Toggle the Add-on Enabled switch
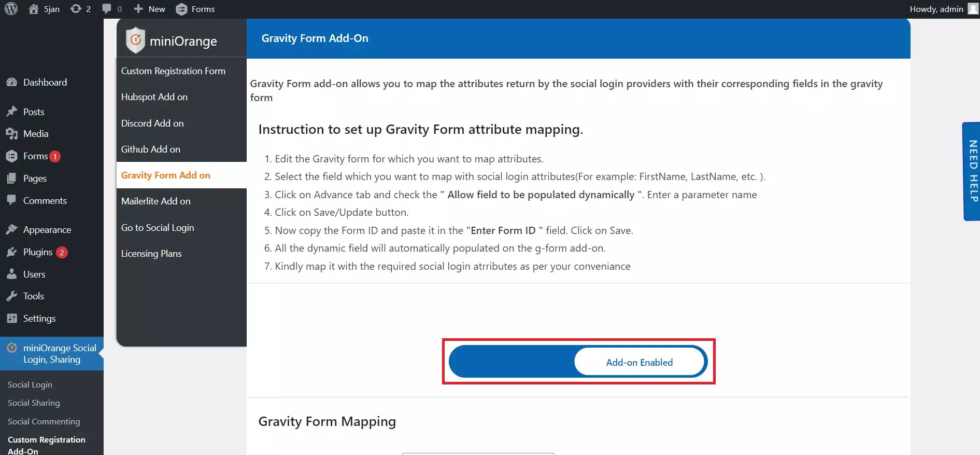This screenshot has width=980, height=455. point(578,362)
